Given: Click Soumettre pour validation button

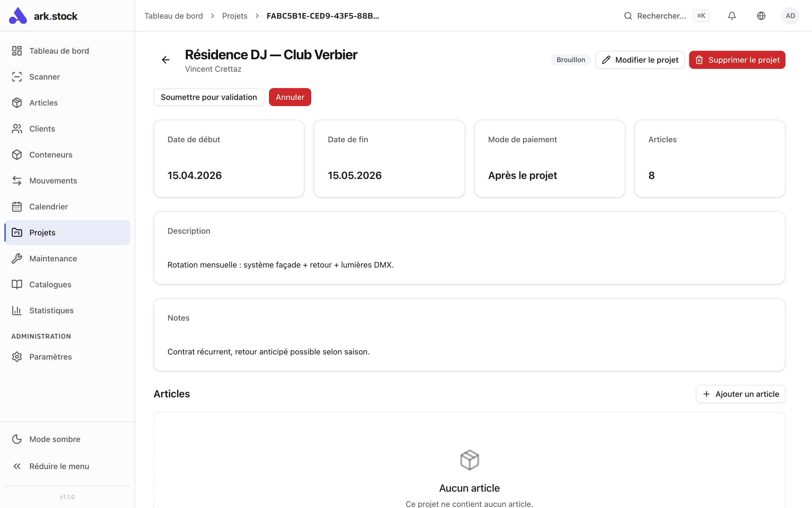Looking at the screenshot, I should click(209, 97).
